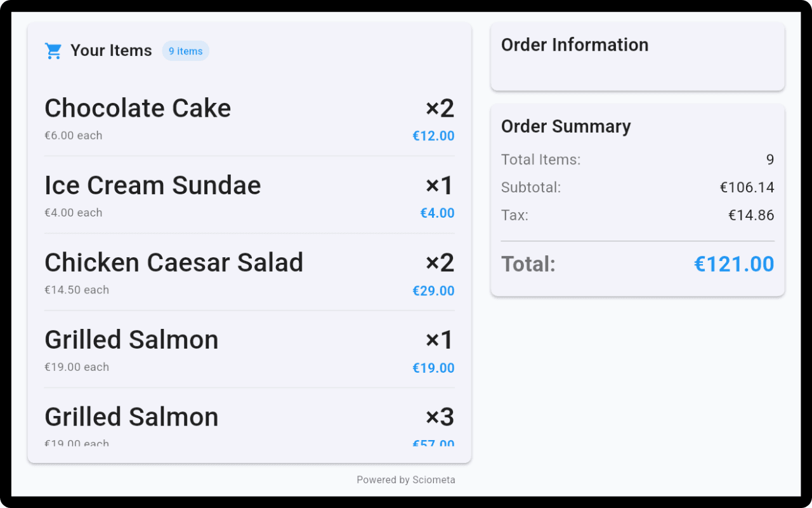Screen dimensions: 812x508
Task: Select the first Grilled Salmon entry
Action: [x=131, y=340]
